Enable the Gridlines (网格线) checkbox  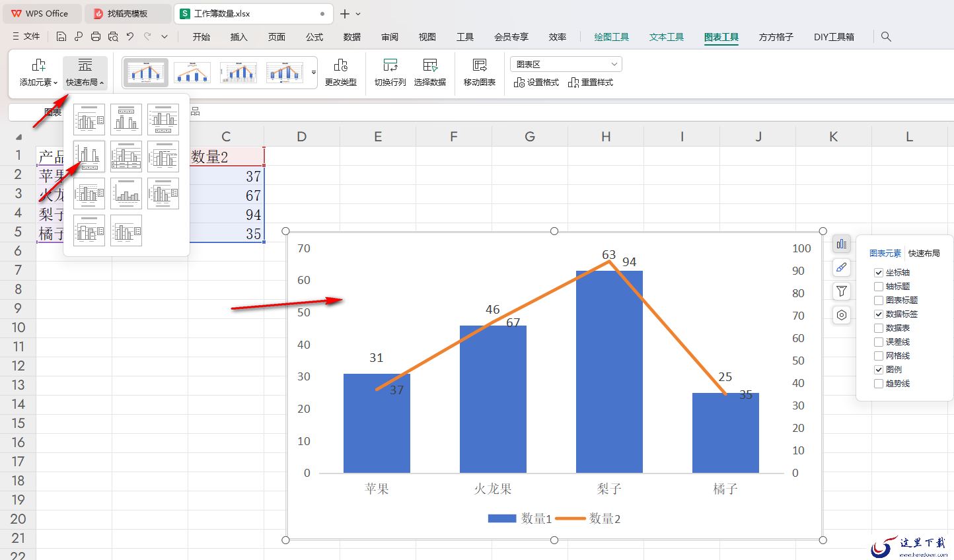[x=879, y=355]
